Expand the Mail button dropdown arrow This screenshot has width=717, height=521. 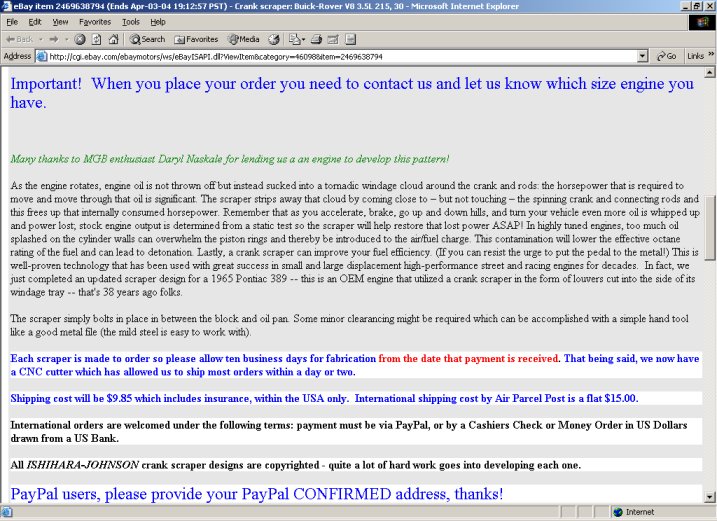[303, 39]
